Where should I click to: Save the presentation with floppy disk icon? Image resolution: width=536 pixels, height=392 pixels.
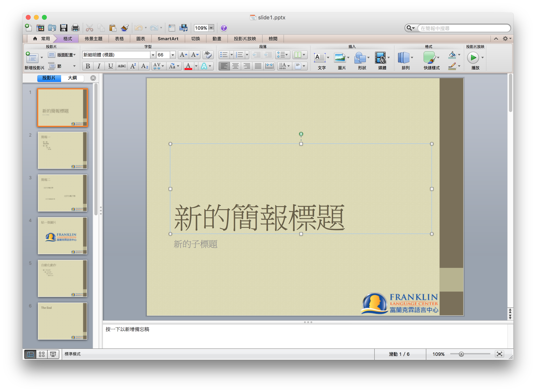(63, 28)
